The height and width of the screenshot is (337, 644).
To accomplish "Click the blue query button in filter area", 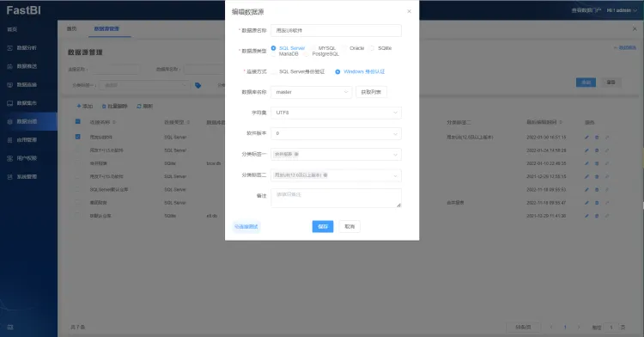I will point(586,83).
